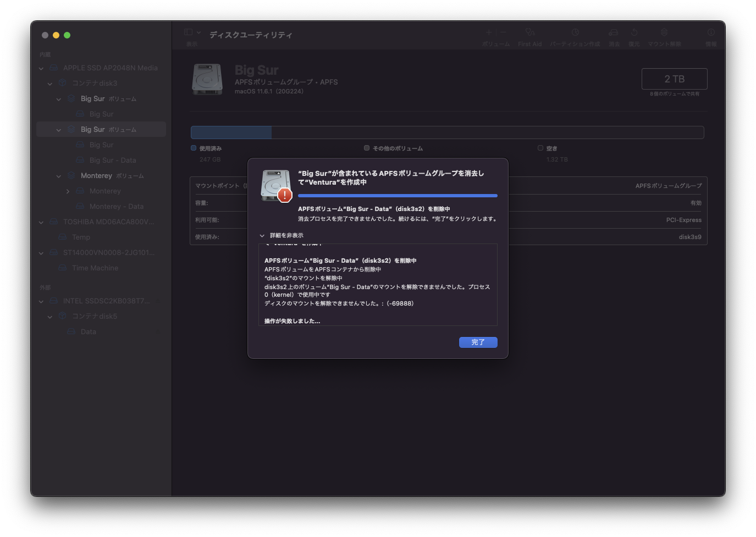Click the error line ending (-69888)
756x537 pixels.
click(339, 303)
